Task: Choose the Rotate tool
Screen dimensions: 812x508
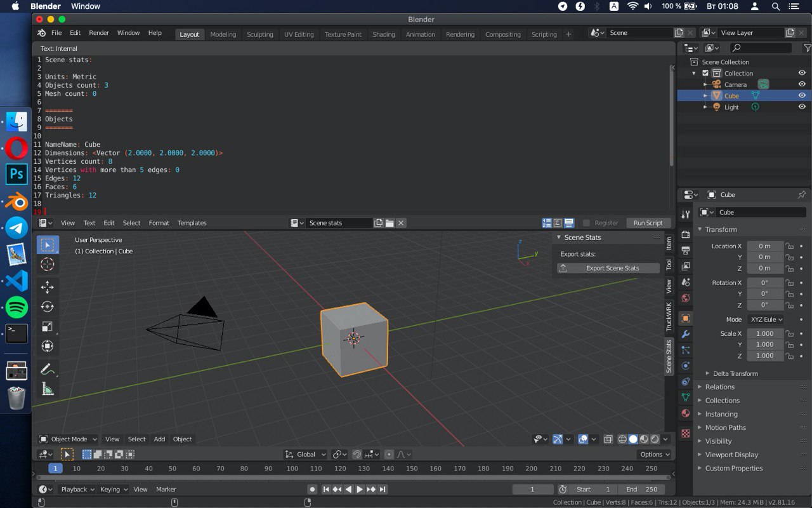Action: tap(48, 307)
